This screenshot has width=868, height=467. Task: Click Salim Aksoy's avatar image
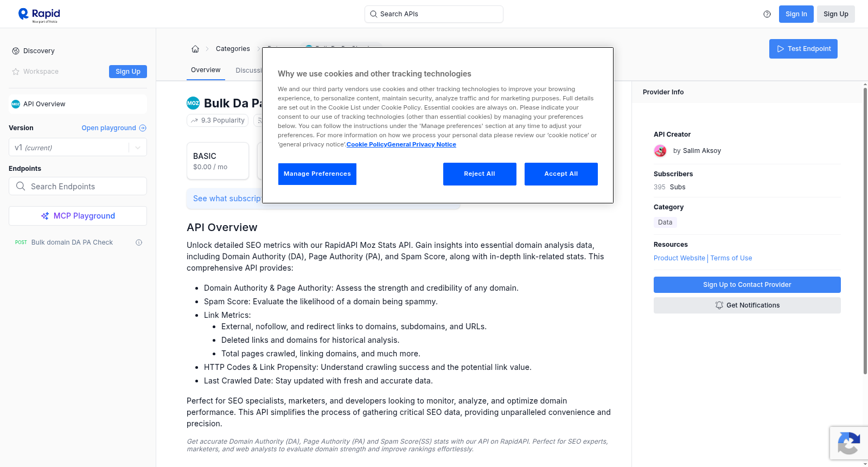(660, 151)
